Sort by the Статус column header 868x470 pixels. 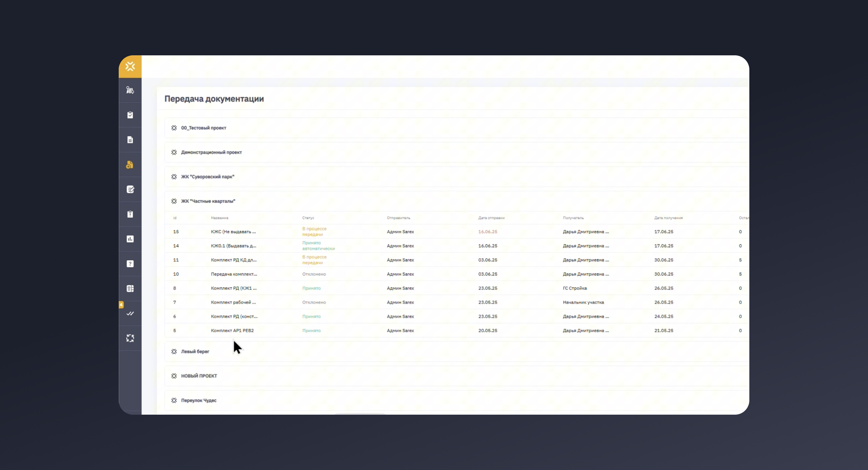pos(308,218)
